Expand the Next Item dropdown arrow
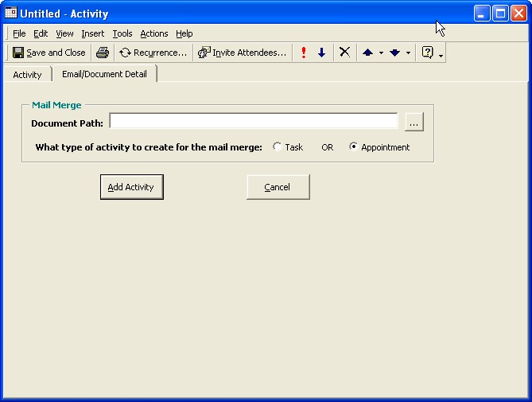The image size is (532, 402). pyautogui.click(x=408, y=53)
